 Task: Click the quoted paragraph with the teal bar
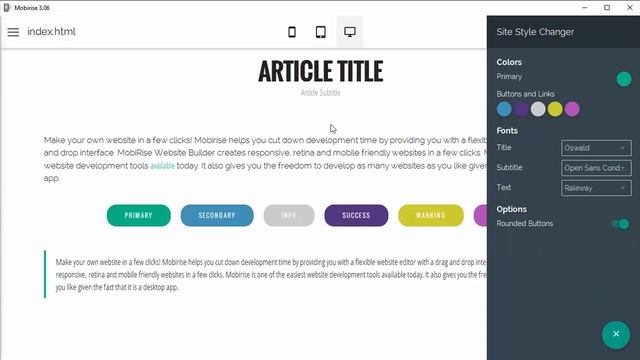265,274
